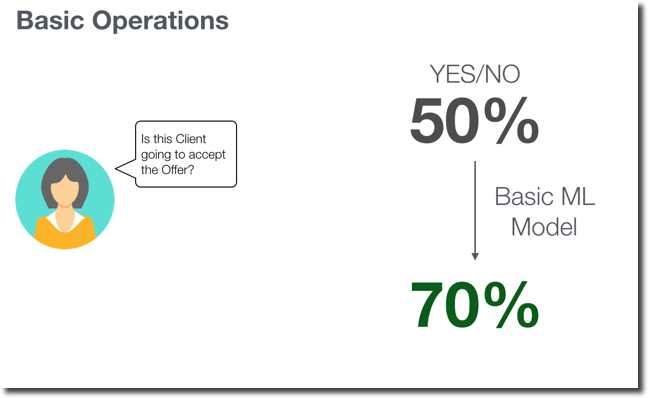Viewport: 648px width, 398px height.
Task: Select the 'going to accept' text line
Action: pyautogui.click(x=183, y=155)
